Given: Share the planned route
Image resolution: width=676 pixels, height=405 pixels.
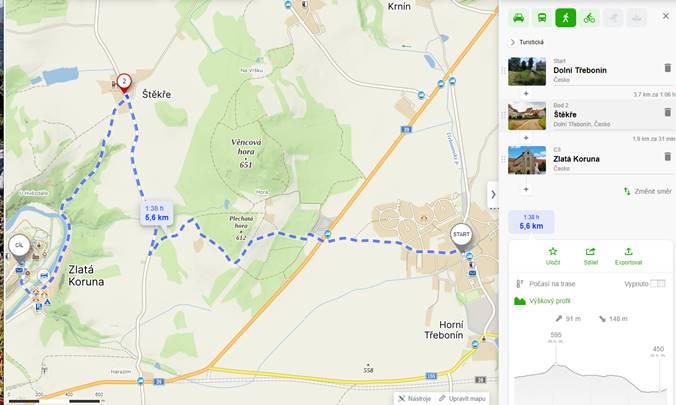Looking at the screenshot, I should pos(590,256).
